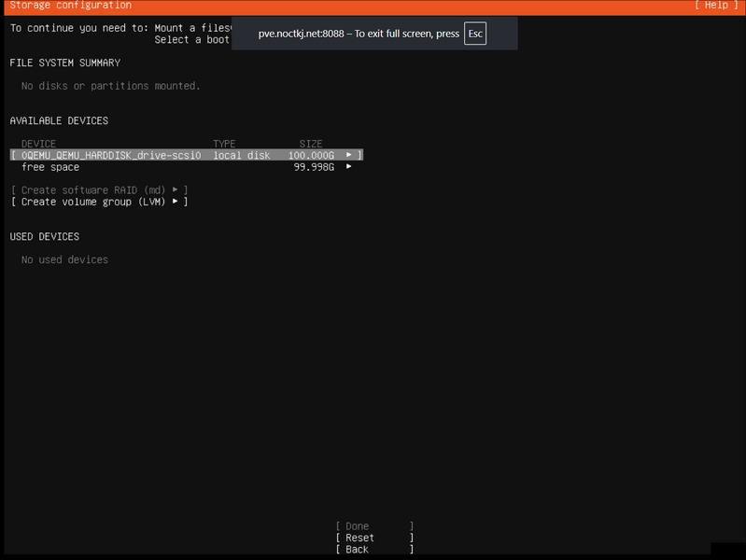Click the DEVICE column header
746x560 pixels.
pos(38,144)
